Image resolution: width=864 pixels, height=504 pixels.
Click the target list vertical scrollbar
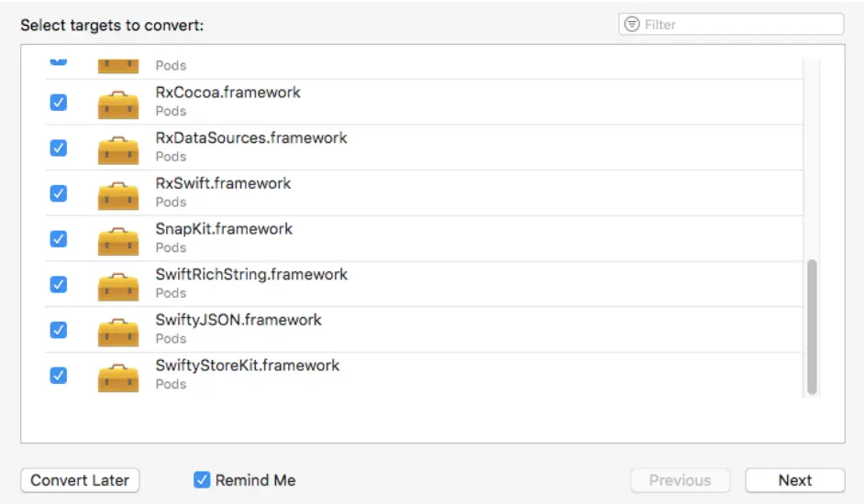point(812,326)
